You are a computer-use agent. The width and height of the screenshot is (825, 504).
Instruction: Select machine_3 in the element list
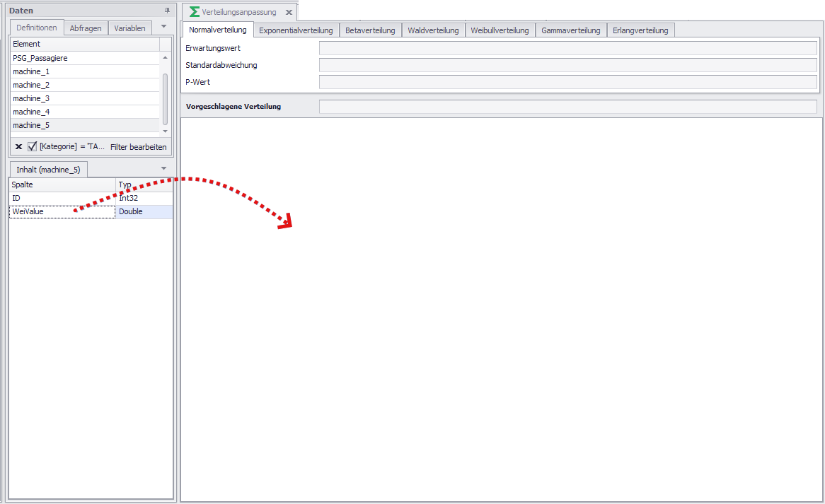tap(31, 98)
